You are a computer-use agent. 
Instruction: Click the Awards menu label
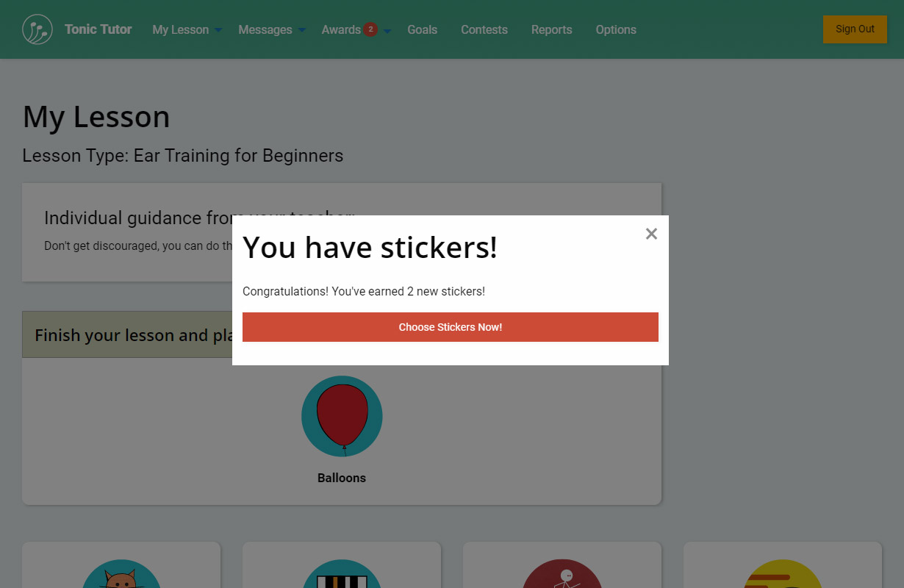point(341,29)
